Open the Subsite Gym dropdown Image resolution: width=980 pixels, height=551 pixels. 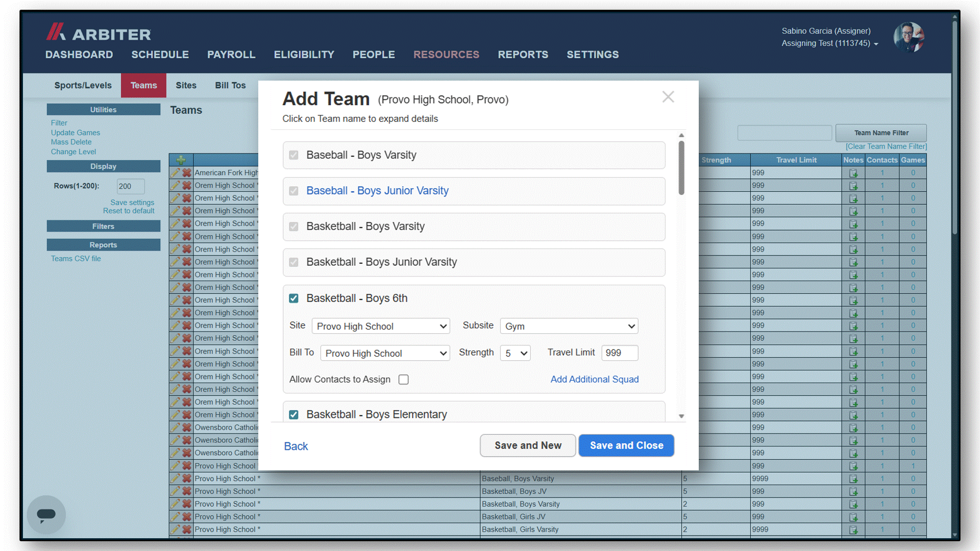pyautogui.click(x=569, y=326)
